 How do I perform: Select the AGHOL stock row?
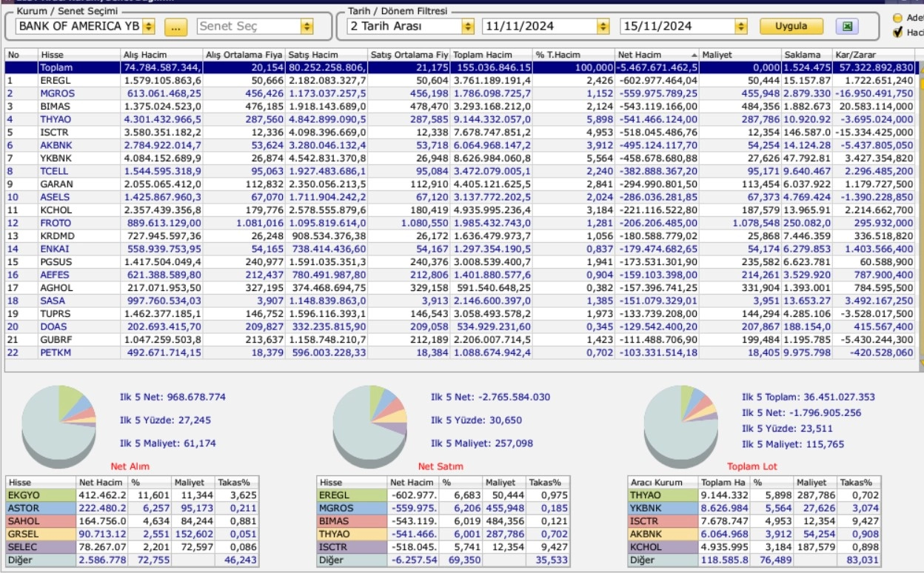461,287
